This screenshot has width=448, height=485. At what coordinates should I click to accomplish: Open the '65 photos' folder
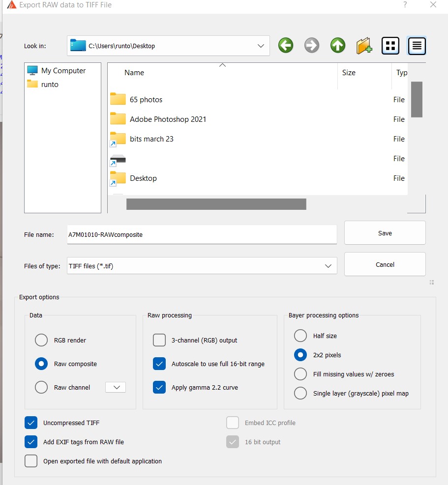[x=146, y=100]
